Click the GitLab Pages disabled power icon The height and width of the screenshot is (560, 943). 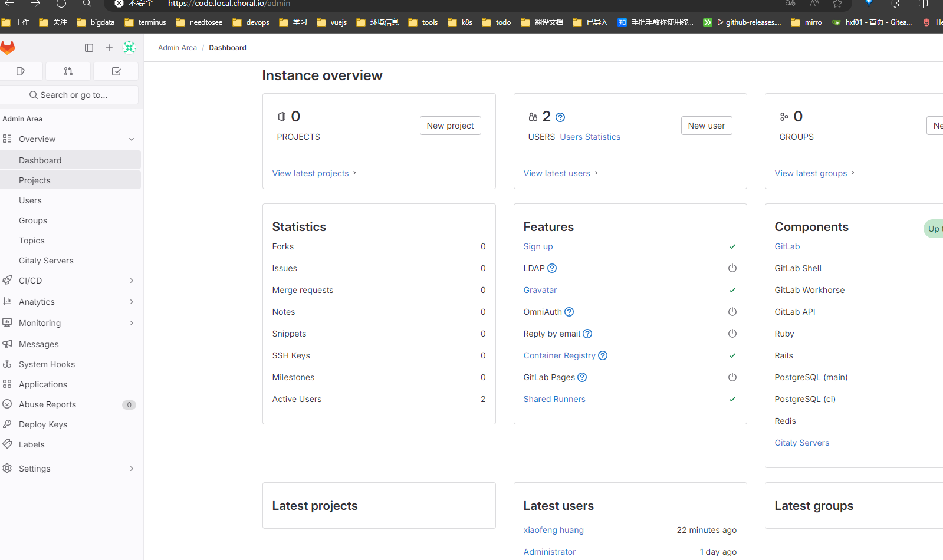pyautogui.click(x=732, y=377)
